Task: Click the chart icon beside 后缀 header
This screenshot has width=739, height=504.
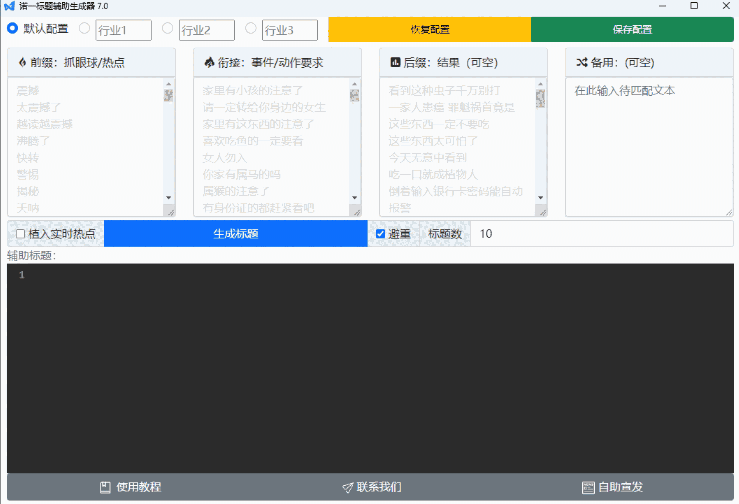Action: 395,63
